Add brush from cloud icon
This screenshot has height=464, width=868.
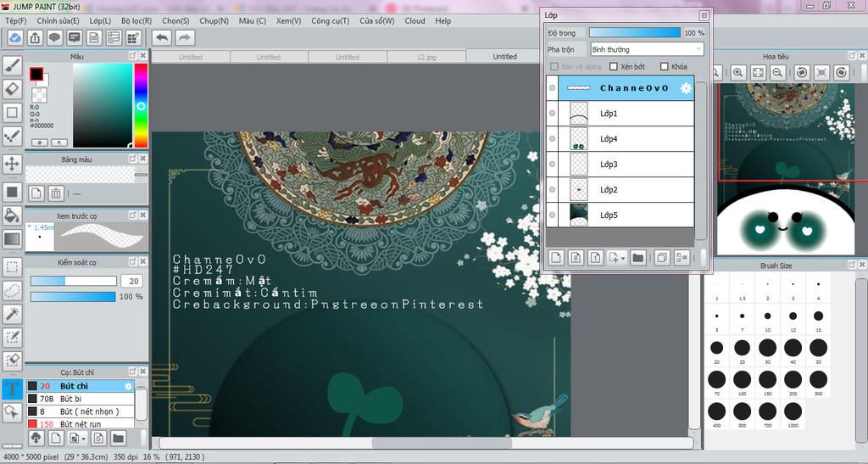(x=36, y=439)
